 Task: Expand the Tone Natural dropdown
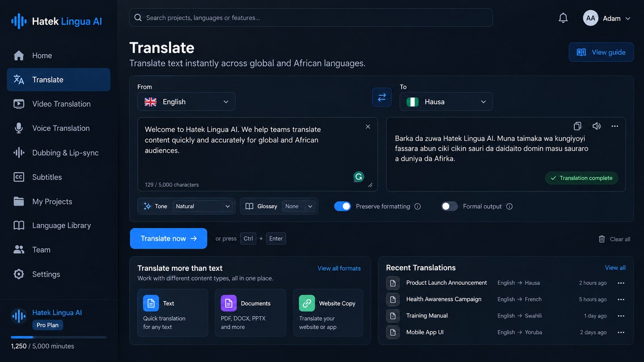point(203,206)
